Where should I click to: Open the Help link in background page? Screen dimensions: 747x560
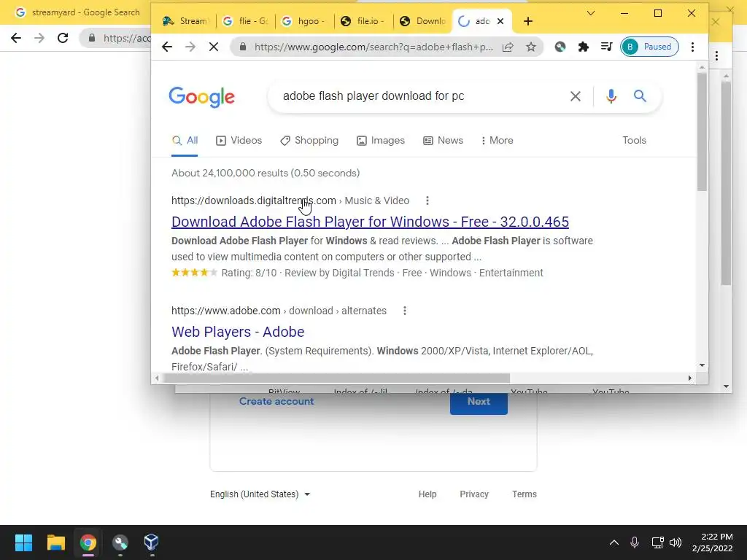click(x=427, y=494)
